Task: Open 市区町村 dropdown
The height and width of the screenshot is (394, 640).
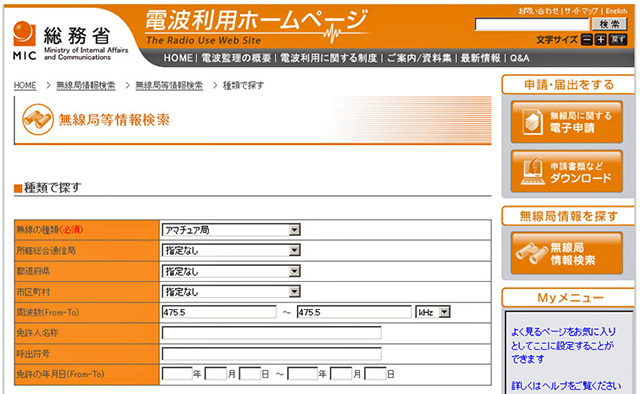Action: pyautogui.click(x=231, y=292)
